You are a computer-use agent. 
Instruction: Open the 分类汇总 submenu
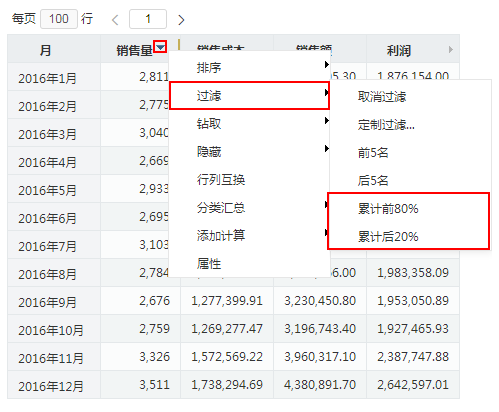249,208
